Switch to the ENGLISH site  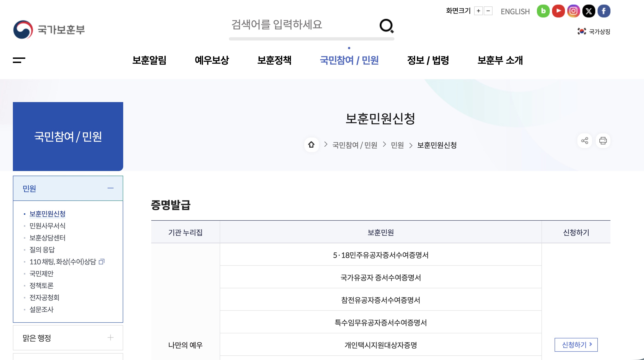pos(515,11)
